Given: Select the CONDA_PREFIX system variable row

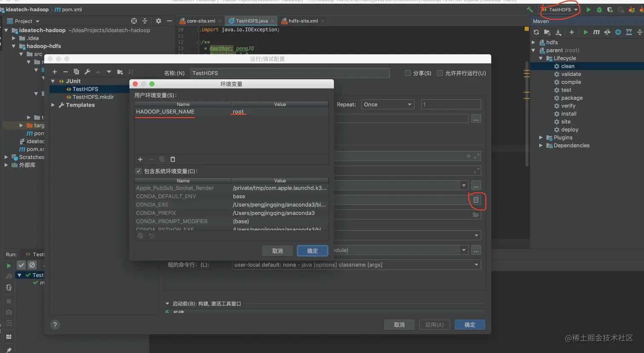Looking at the screenshot, I should coord(231,213).
